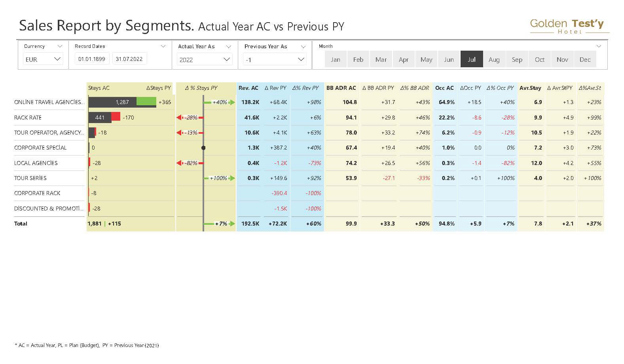Sort by the Δ % Stays PY header

(x=201, y=88)
